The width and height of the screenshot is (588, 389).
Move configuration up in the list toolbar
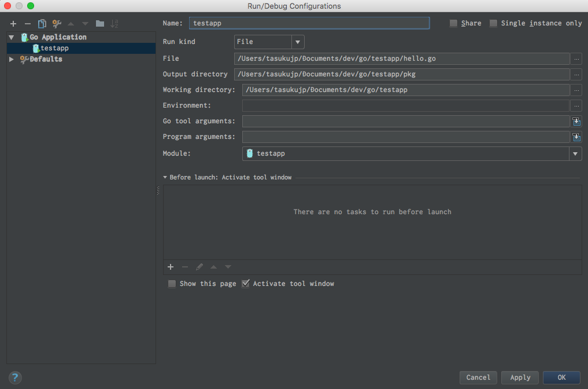tap(71, 24)
